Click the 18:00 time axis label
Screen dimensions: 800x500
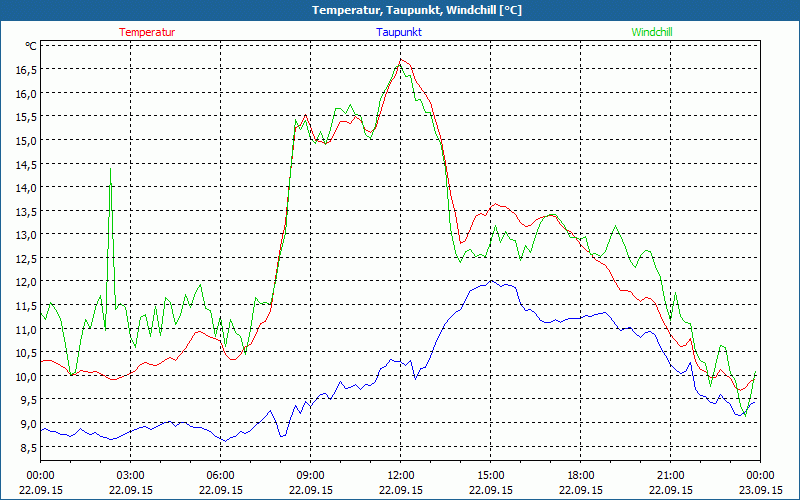(x=580, y=476)
